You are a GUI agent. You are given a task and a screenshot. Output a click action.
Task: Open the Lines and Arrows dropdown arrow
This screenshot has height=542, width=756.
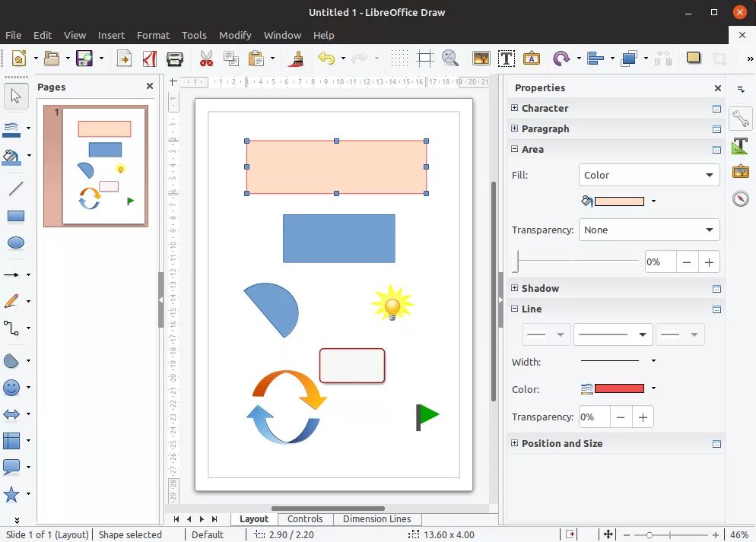[28, 274]
